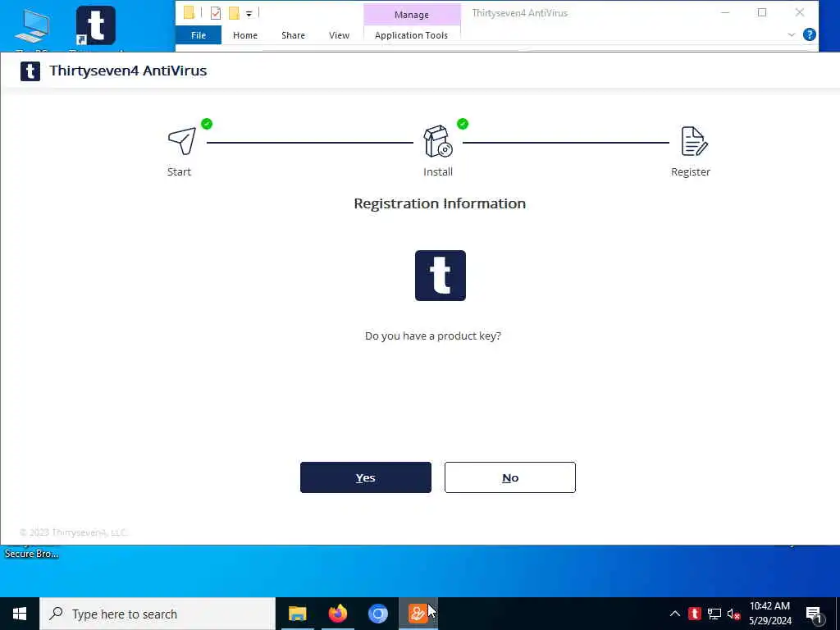Show hidden system tray icons
The image size is (840, 630).
(x=675, y=614)
